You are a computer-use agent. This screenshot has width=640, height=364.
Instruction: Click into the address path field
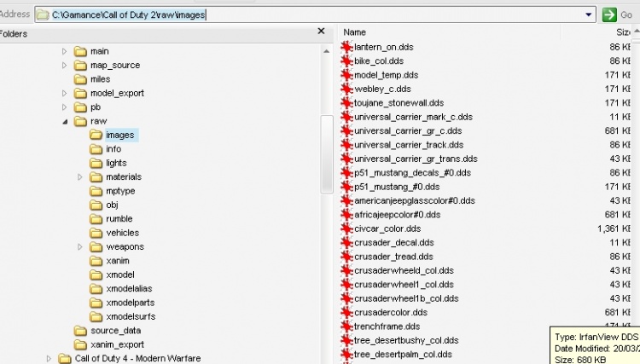341,14
